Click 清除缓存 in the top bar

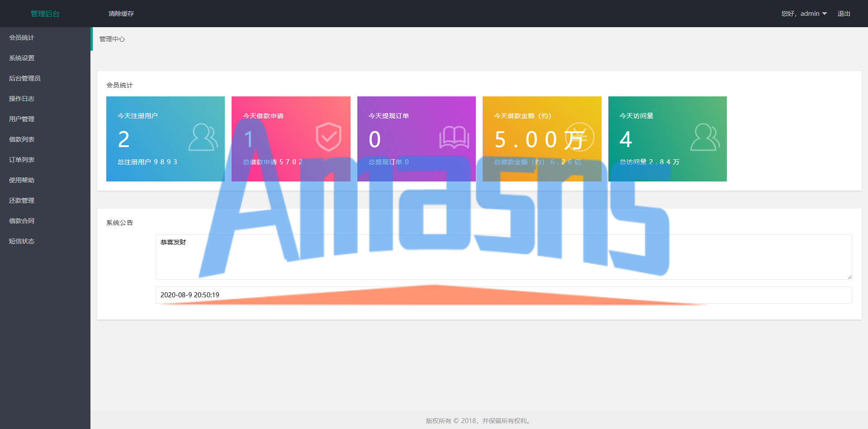click(x=121, y=14)
